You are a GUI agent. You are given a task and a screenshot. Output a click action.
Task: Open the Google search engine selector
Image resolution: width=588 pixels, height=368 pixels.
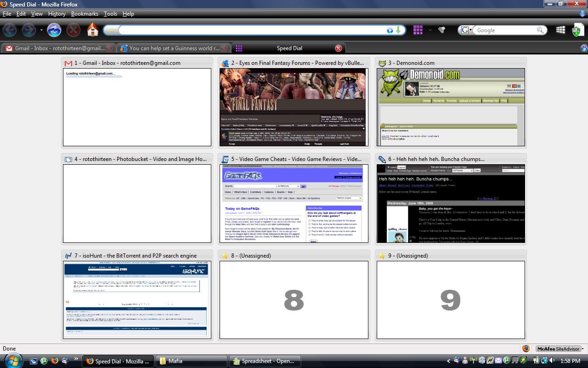pos(465,30)
